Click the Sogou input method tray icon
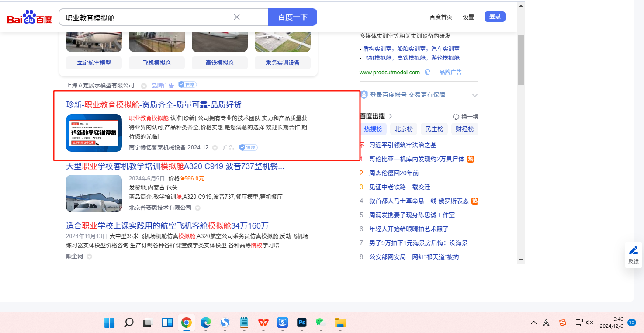 click(563, 323)
